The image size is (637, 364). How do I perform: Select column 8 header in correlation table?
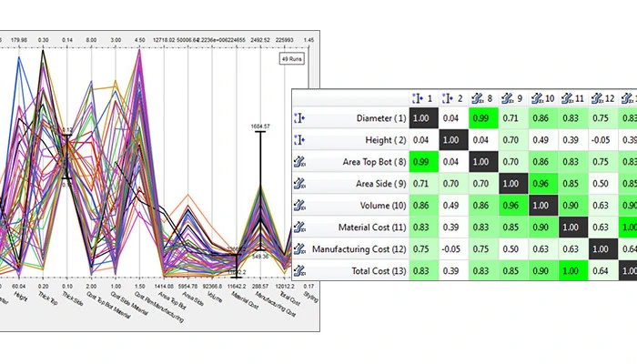[x=483, y=98]
